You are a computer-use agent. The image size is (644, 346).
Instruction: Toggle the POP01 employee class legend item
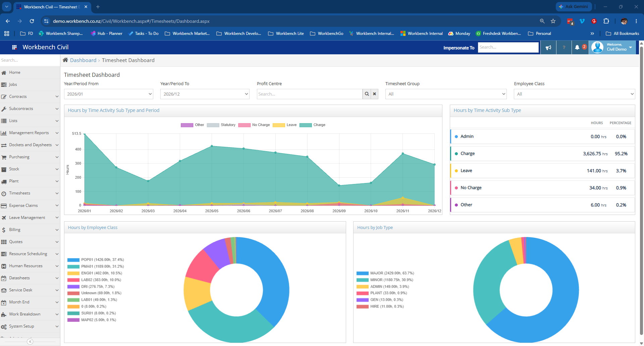(x=96, y=260)
